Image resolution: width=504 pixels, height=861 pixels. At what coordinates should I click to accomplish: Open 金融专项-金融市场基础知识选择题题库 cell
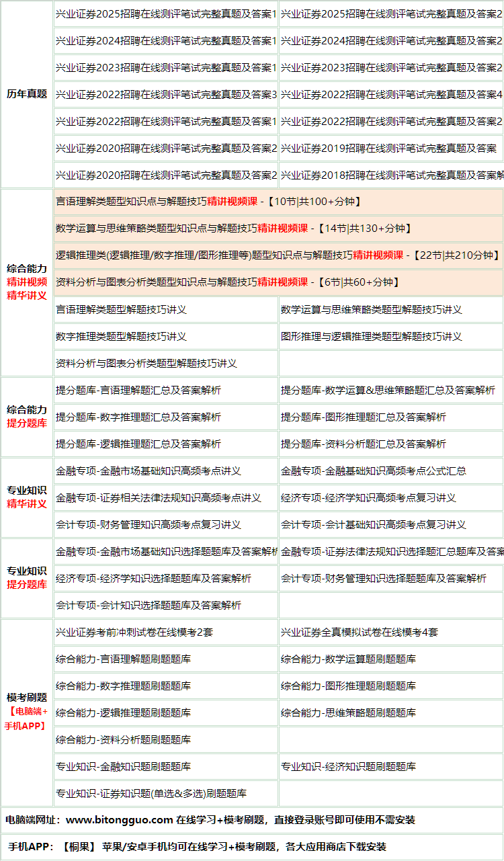[x=166, y=552]
